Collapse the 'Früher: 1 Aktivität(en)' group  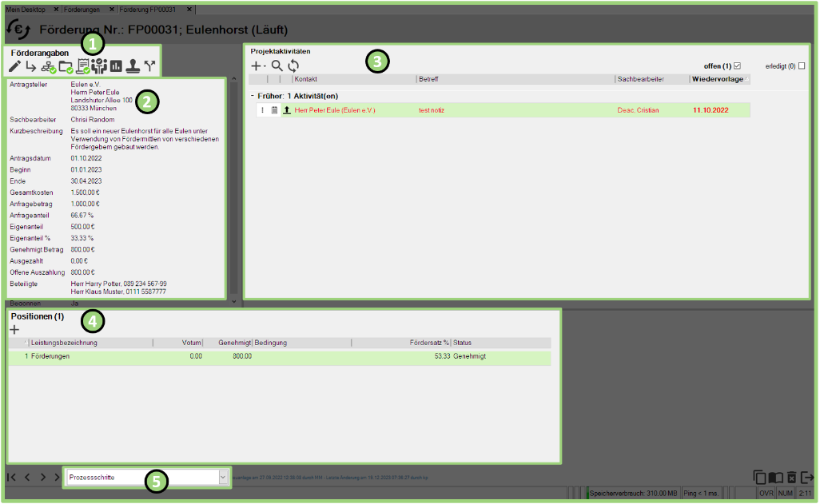click(x=252, y=96)
